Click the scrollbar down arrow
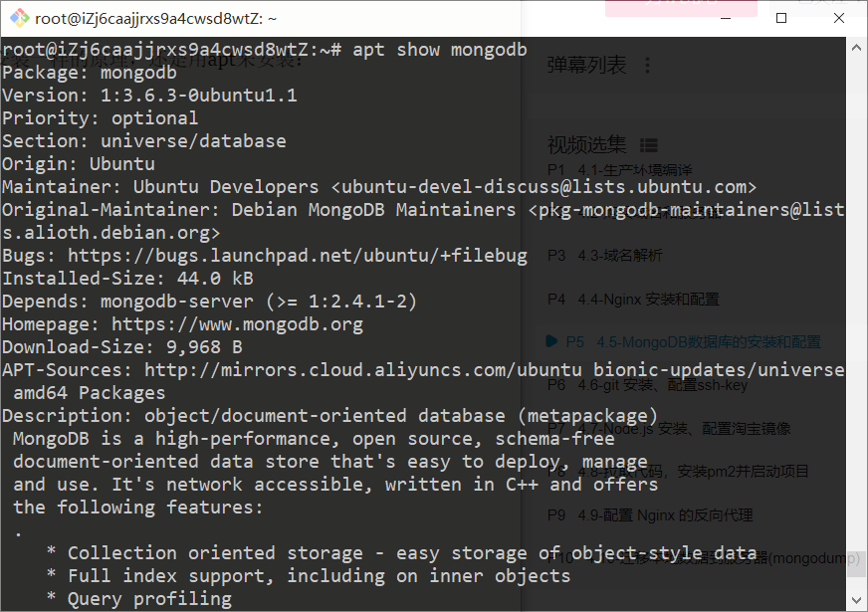The width and height of the screenshot is (868, 612). tap(856, 600)
